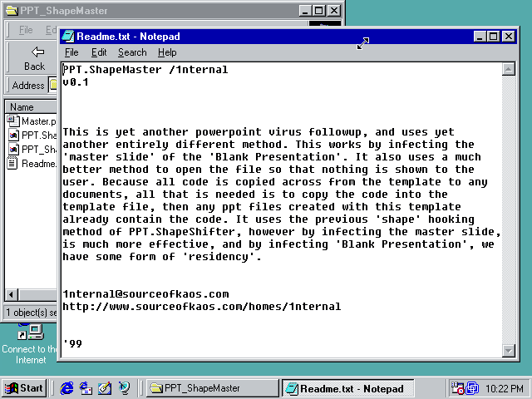This screenshot has width=532, height=399.
Task: Open Notepad's File menu
Action: coord(71,52)
